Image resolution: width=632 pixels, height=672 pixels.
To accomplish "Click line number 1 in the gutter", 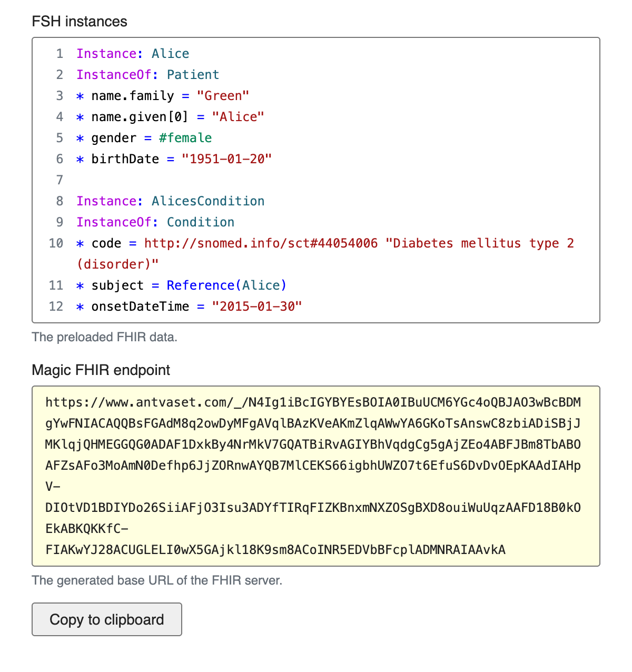I will pyautogui.click(x=60, y=54).
